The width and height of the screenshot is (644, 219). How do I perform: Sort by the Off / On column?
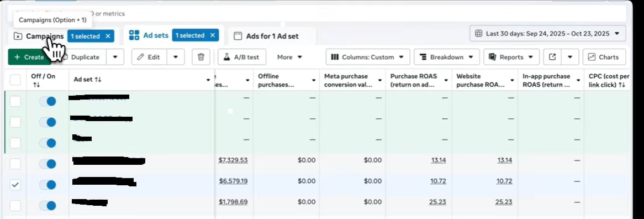pos(43,80)
